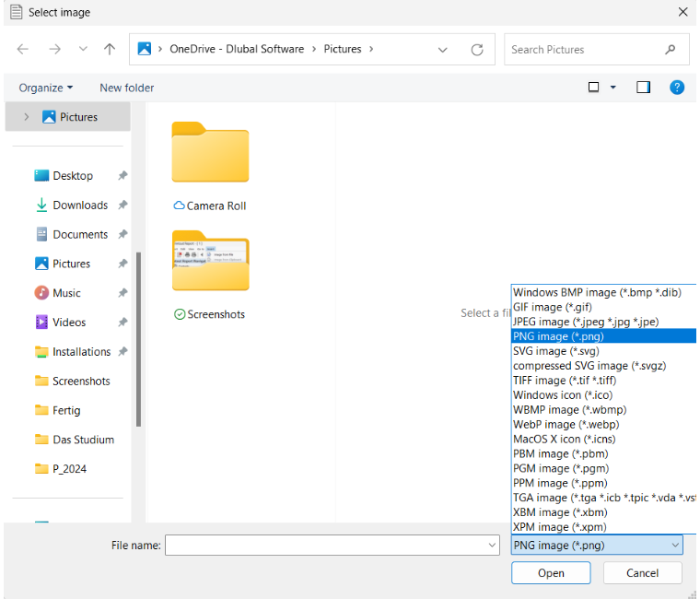
Task: Go up one folder level
Action: coord(110,49)
